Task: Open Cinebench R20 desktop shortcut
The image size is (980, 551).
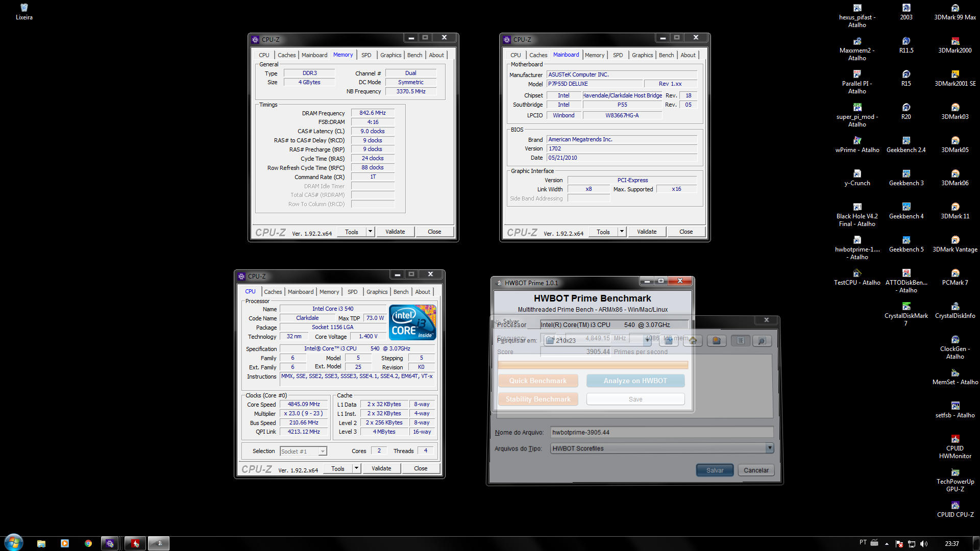Action: pyautogui.click(x=906, y=111)
